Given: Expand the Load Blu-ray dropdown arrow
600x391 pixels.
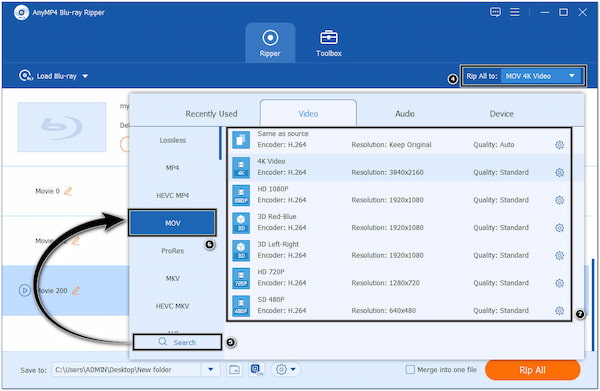Looking at the screenshot, I should 85,76.
